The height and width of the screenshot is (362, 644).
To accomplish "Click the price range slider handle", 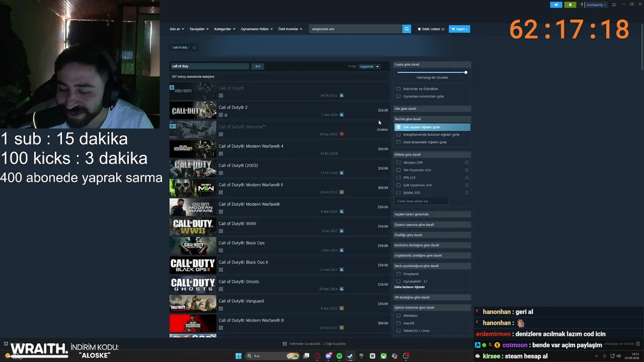I will [x=466, y=72].
